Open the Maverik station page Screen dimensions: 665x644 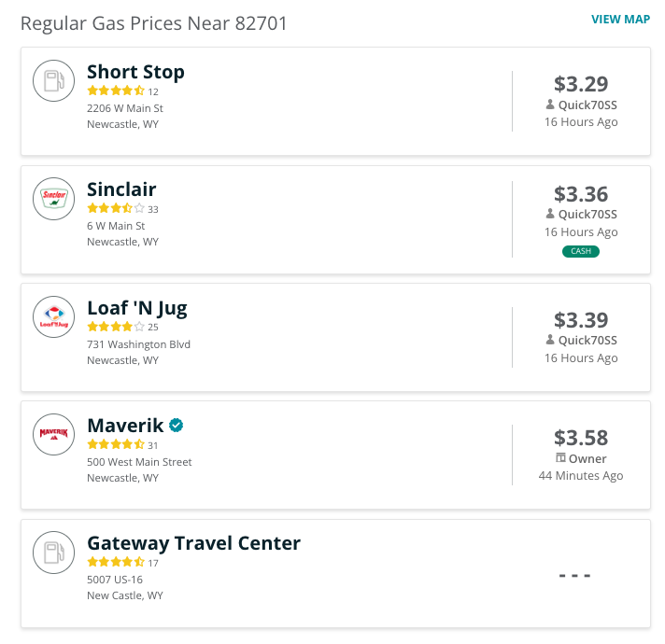(x=125, y=426)
